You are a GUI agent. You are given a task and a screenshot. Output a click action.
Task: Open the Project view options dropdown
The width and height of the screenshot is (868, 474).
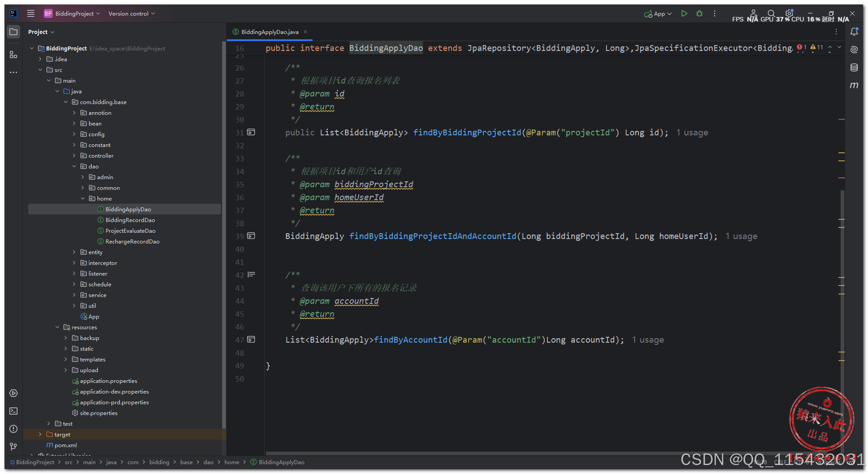point(41,32)
